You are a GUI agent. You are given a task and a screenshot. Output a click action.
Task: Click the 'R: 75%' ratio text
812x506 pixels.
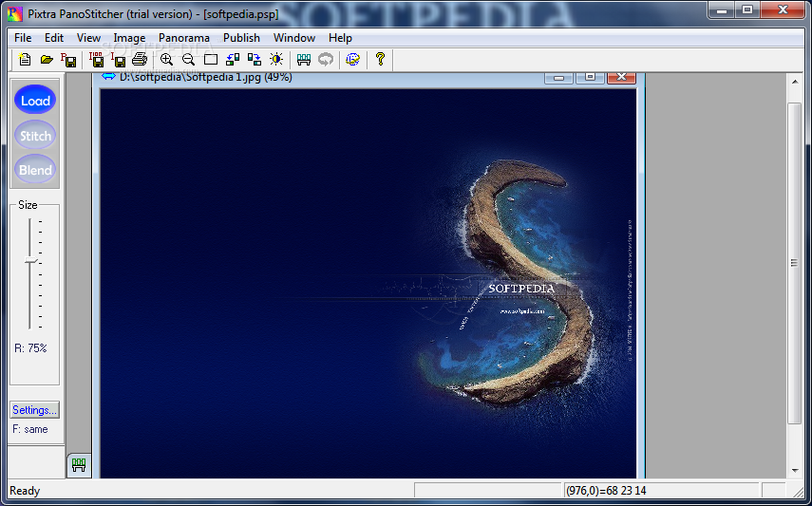30,348
